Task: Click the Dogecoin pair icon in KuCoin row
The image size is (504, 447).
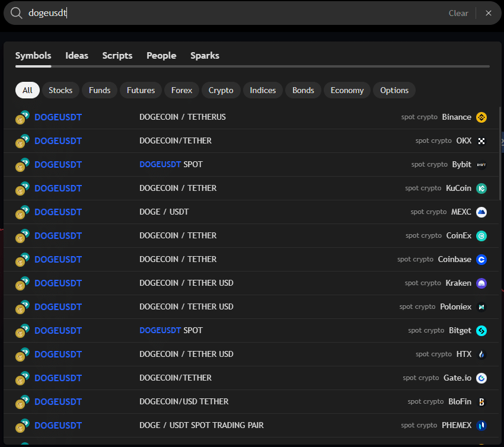Action: coord(22,189)
